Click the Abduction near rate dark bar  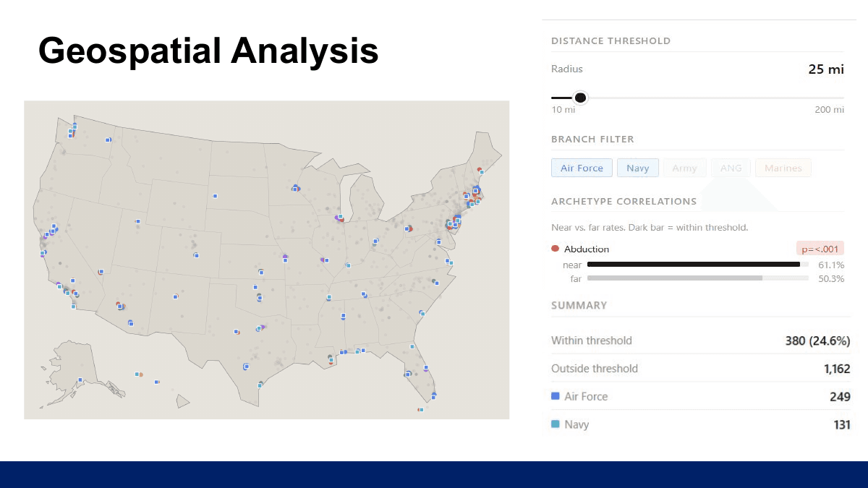tap(694, 265)
